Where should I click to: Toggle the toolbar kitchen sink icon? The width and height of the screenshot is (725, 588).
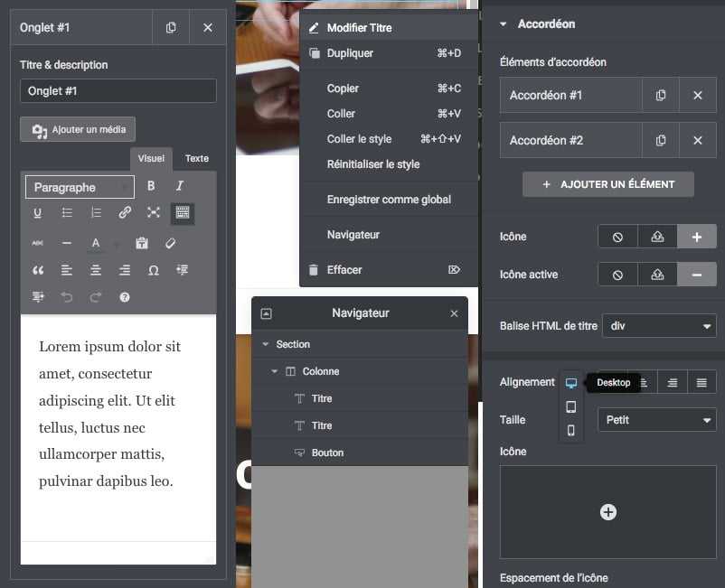tap(183, 213)
